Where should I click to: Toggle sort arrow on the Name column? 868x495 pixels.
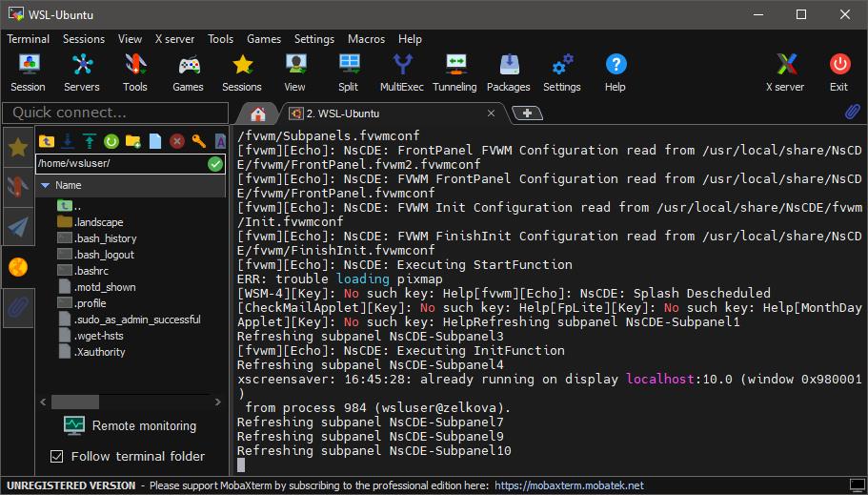point(46,186)
